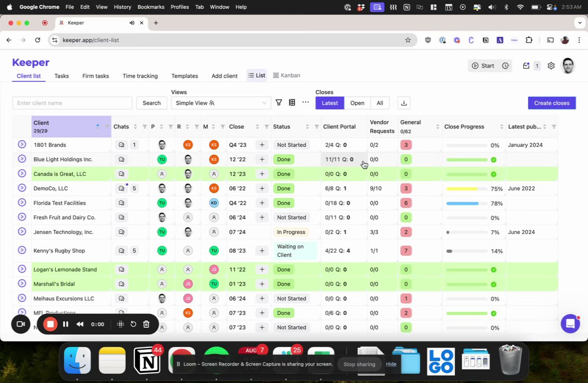588x383 pixels.
Task: Click Kenny's Rugby Shop 14% progress bar
Action: (x=466, y=251)
